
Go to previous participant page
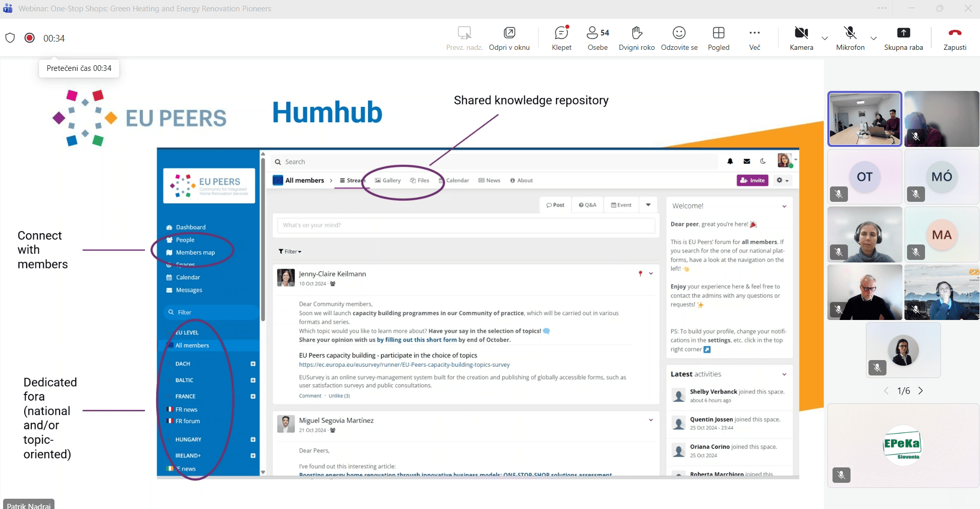(886, 391)
